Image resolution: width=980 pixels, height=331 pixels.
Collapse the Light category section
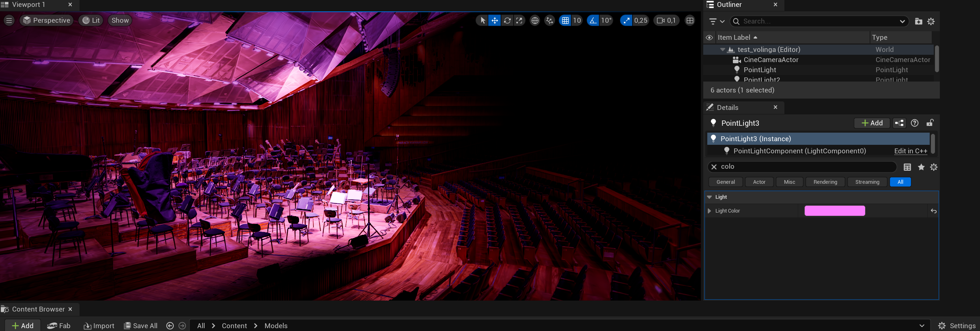tap(709, 197)
